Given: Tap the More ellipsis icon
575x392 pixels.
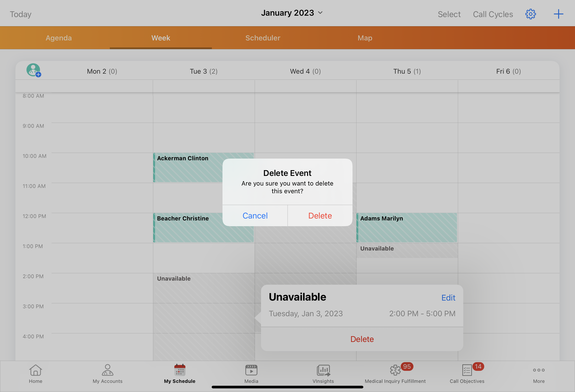Looking at the screenshot, I should point(539,373).
